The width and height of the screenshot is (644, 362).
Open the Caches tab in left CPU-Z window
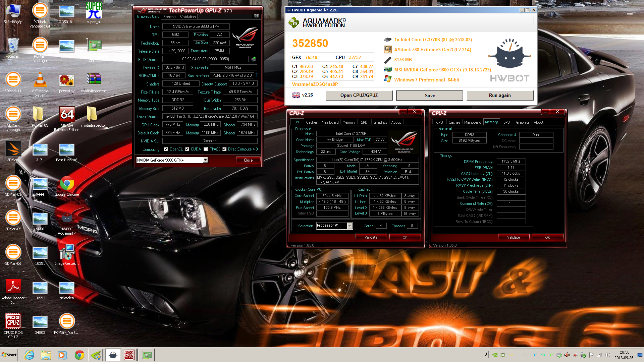pyautogui.click(x=312, y=122)
